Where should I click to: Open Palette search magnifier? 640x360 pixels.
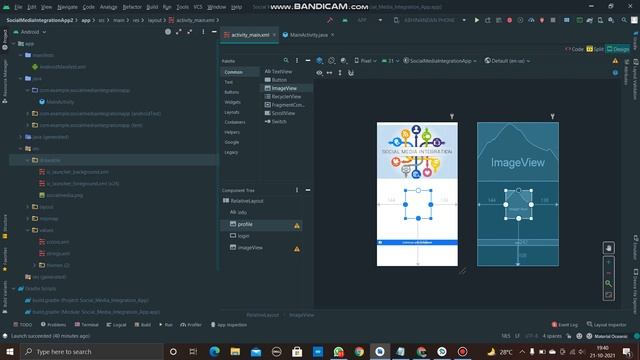286,60
